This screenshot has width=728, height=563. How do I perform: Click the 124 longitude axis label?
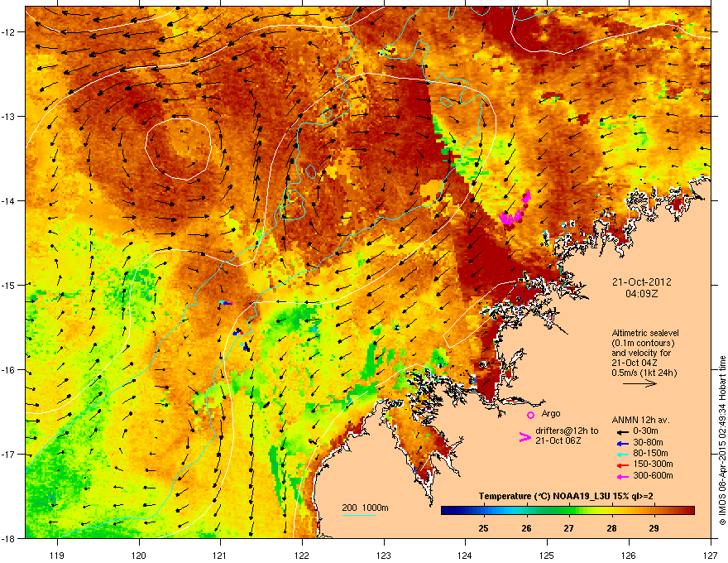click(465, 556)
